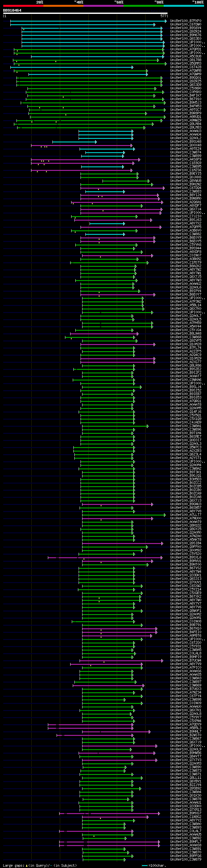This screenshot has height=868, width=207.
Task: Click the UniRef100_C5YVK6 entry
Action: [x=186, y=245]
